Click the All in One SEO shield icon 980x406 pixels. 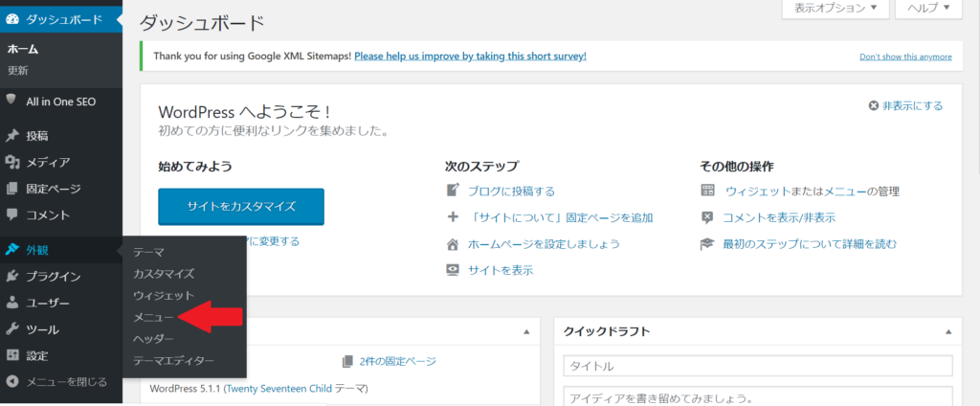point(11,101)
